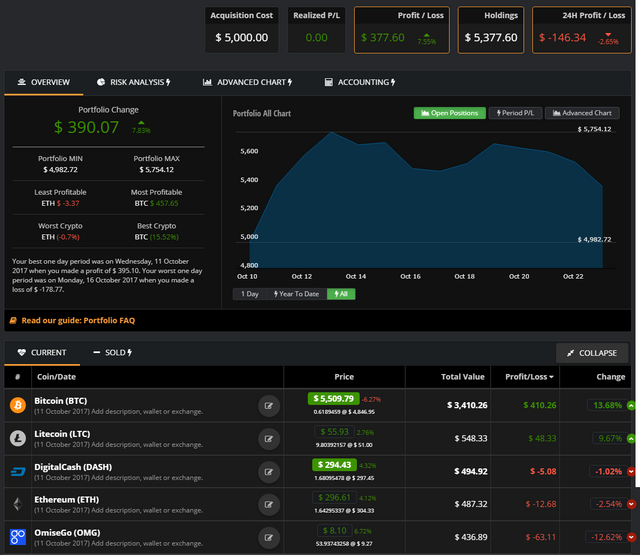Viewport: 640px width, 556px height.
Task: Click the # column header
Action: tap(18, 377)
